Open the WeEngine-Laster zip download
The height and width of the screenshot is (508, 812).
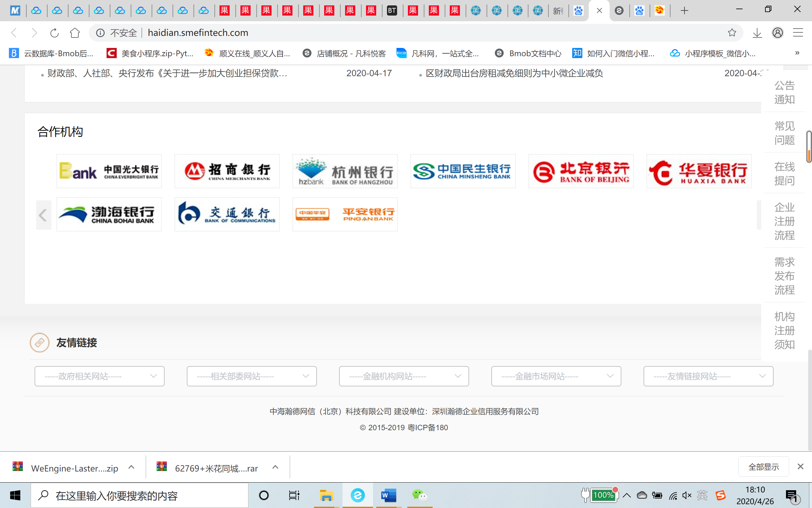65,467
